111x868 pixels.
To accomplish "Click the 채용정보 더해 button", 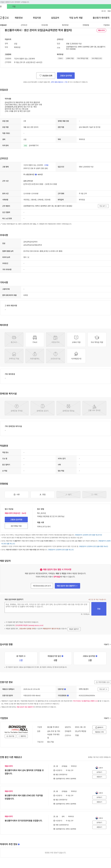I will point(99,732).
